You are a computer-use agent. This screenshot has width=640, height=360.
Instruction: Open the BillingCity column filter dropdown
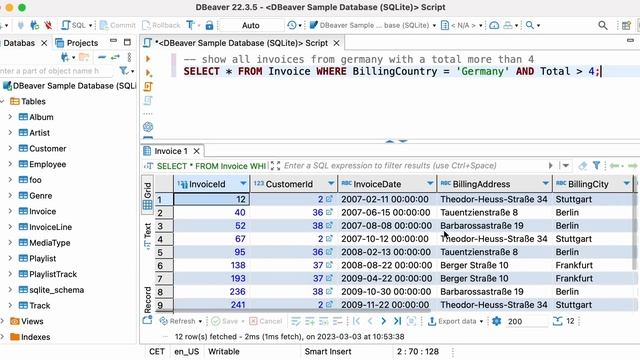tap(627, 184)
